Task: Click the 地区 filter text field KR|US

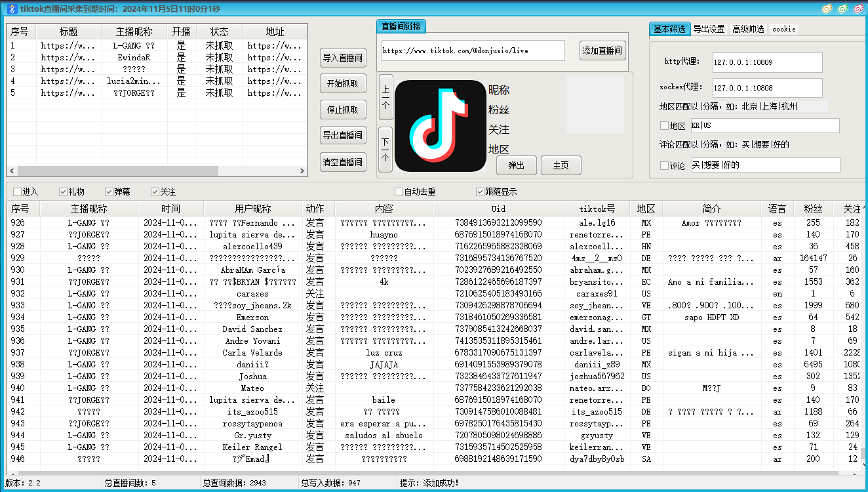Action: coord(765,125)
